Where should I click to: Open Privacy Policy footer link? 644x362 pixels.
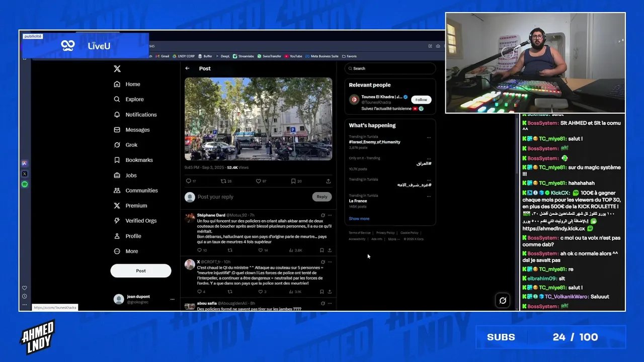pos(385,233)
